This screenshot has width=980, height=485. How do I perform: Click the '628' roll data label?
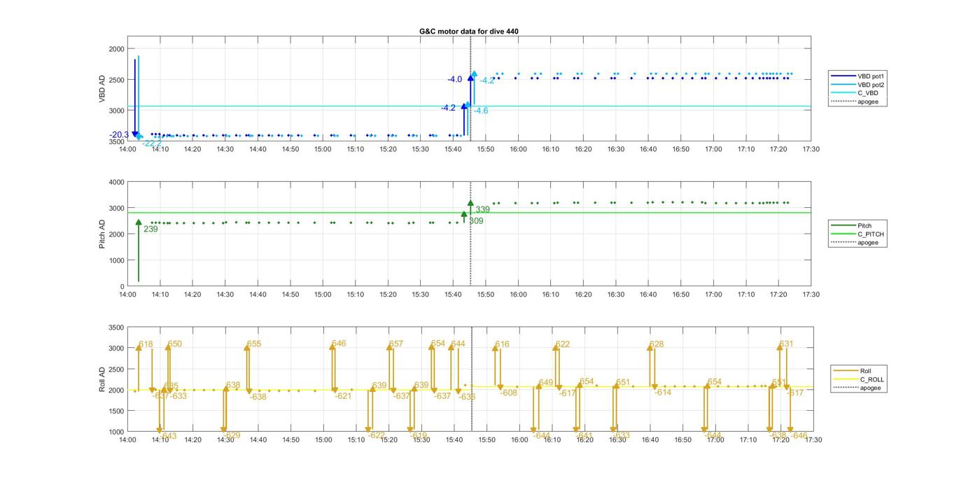(657, 344)
